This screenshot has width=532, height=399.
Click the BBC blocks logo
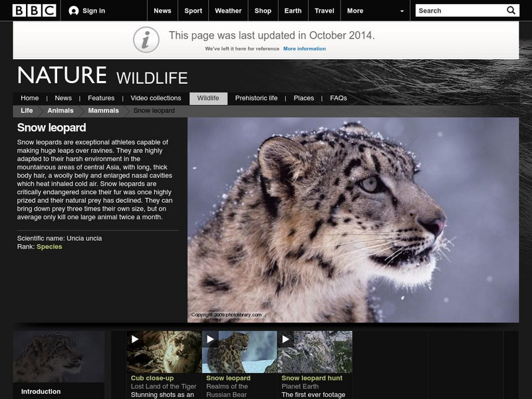tap(24, 10)
